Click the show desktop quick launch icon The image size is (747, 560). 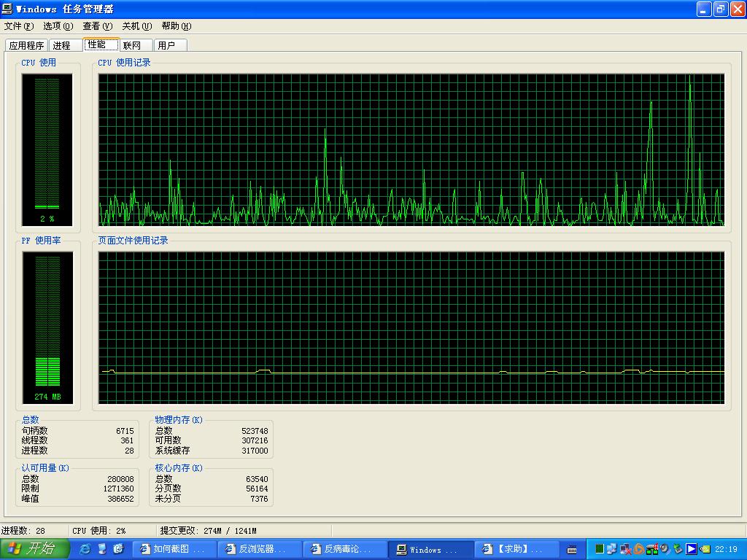[102, 548]
